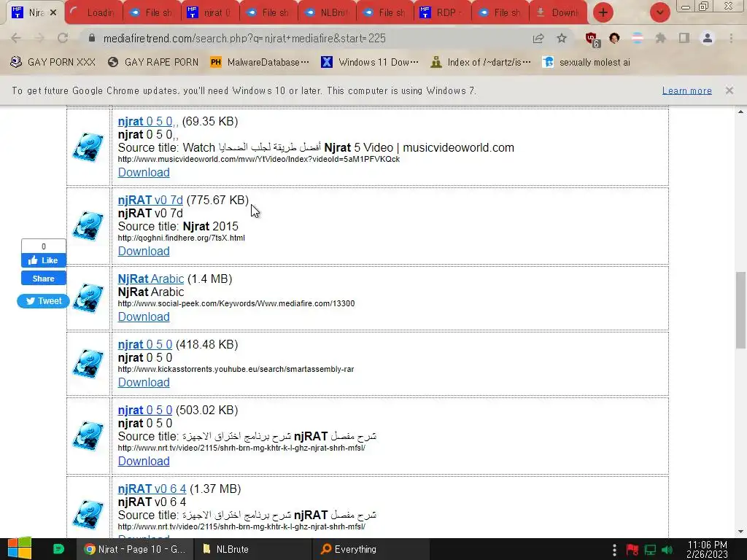
Task: Open Action Center flag tray icon
Action: 632,550
